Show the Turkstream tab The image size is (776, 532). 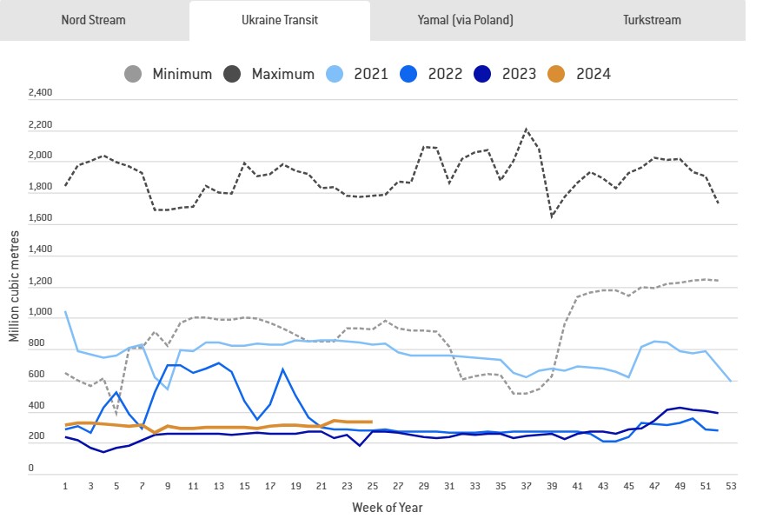point(652,20)
